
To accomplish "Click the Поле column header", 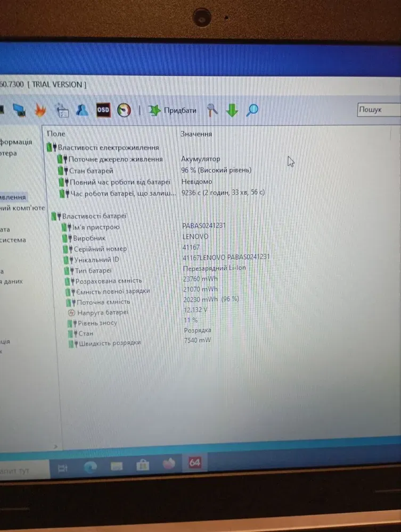I will tap(56, 134).
